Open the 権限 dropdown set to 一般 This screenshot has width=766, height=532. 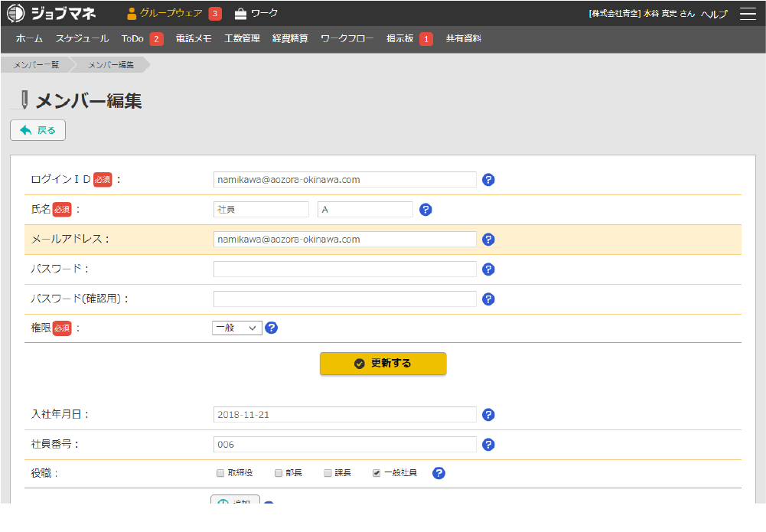[237, 328]
